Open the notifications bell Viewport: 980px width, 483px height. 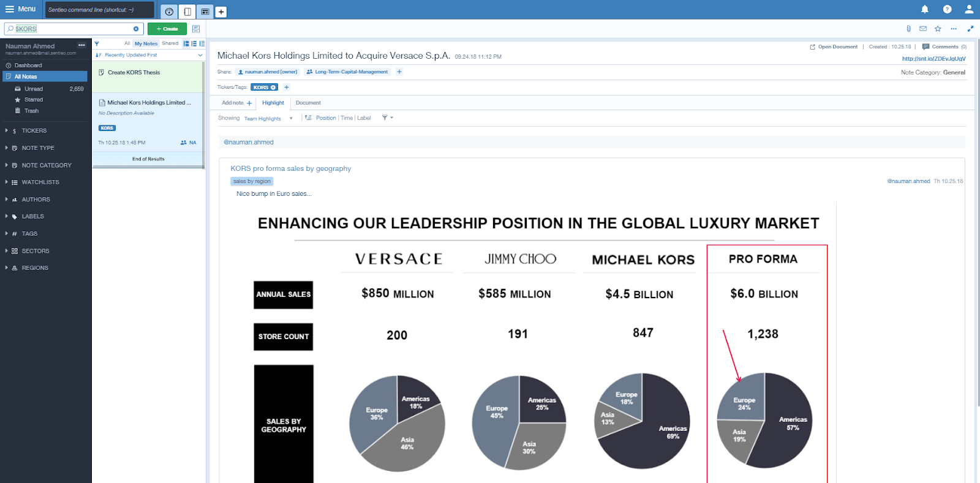[925, 9]
